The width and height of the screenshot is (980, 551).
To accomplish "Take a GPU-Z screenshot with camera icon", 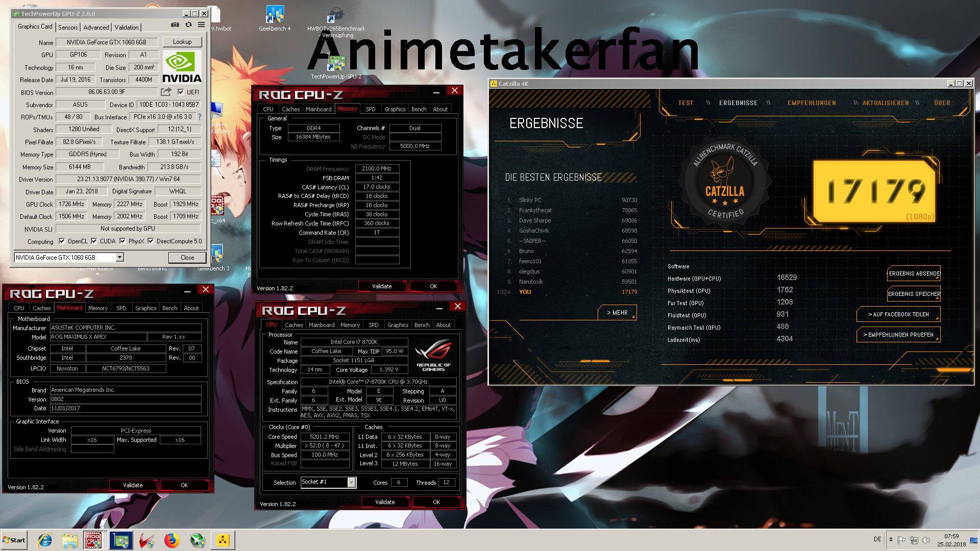I will point(175,25).
